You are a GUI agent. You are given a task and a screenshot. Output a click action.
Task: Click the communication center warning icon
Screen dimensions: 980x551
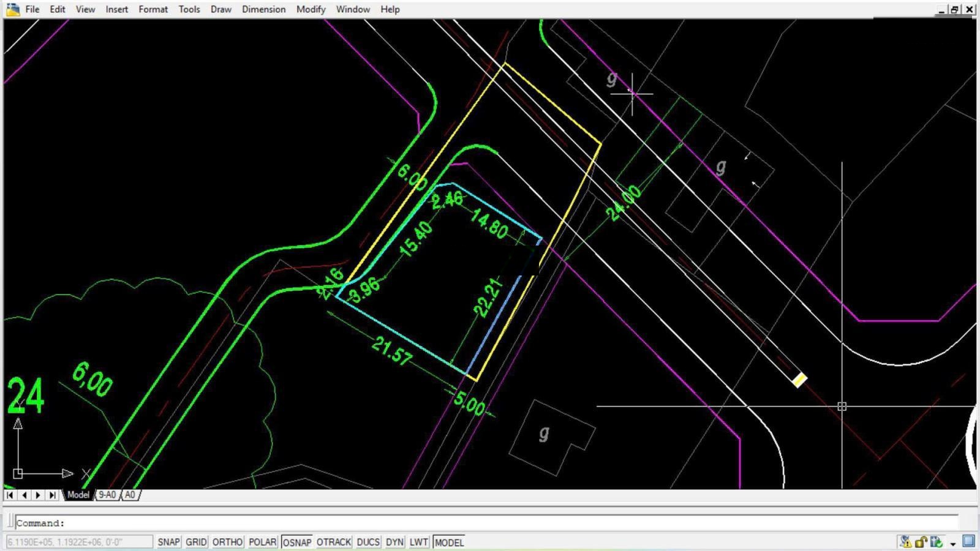[x=905, y=542]
